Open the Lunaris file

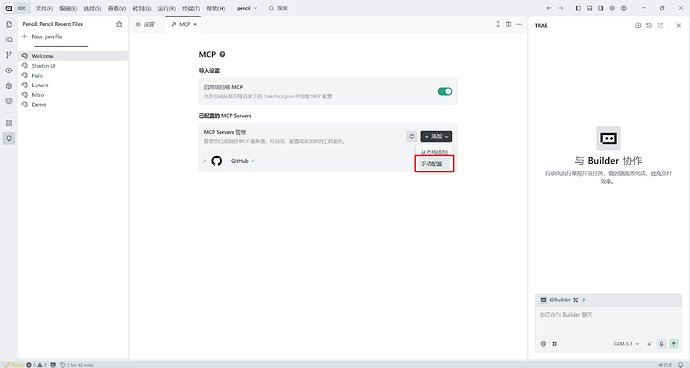73,85
